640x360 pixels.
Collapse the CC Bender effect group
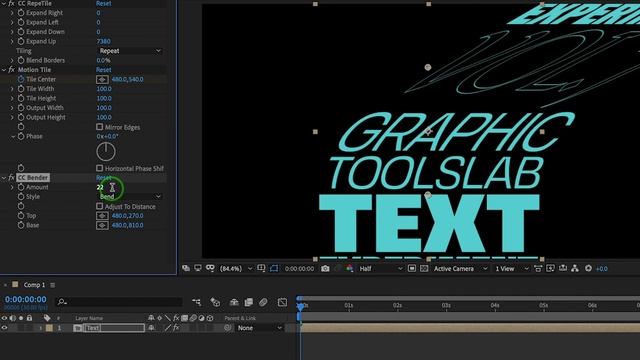tap(4, 178)
